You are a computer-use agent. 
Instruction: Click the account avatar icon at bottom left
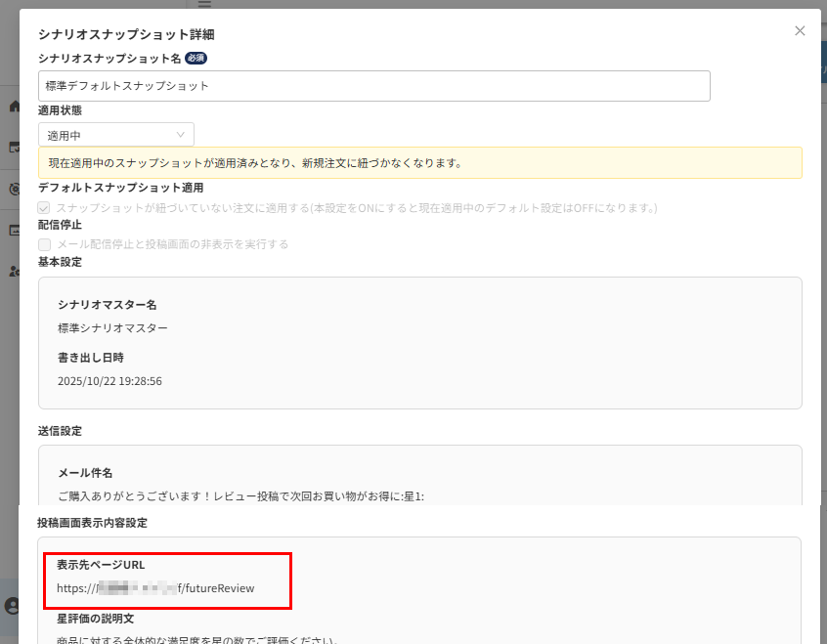coord(12,606)
